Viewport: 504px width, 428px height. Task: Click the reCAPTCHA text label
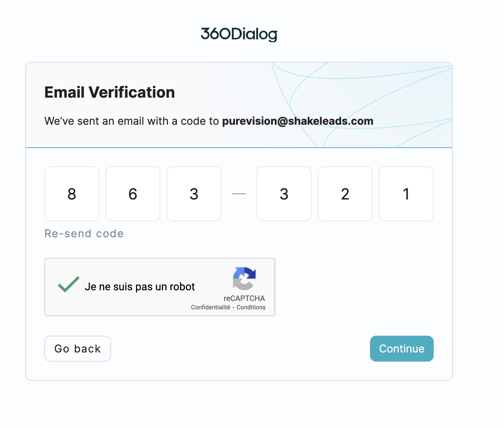(x=244, y=298)
